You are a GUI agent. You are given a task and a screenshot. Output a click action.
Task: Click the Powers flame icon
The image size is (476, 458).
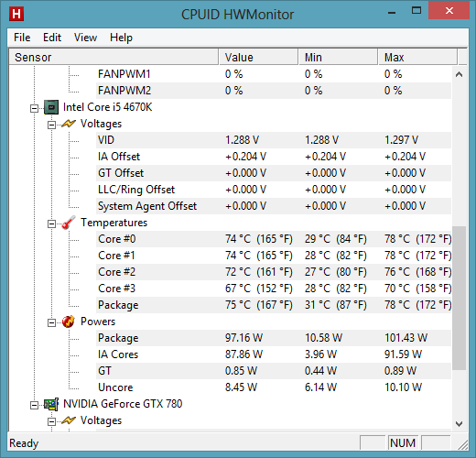[x=69, y=322]
